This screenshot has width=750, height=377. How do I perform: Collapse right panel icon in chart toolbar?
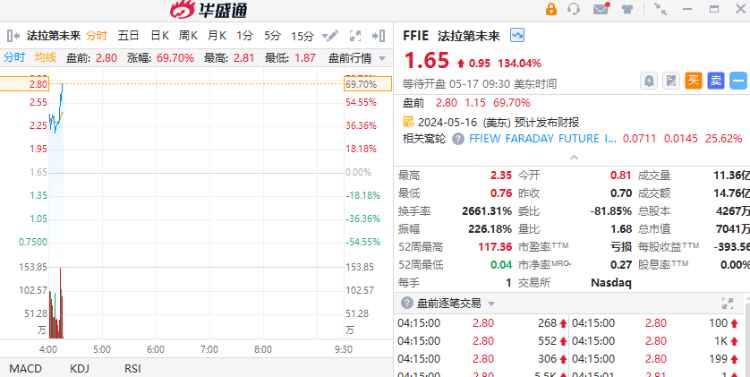point(379,35)
